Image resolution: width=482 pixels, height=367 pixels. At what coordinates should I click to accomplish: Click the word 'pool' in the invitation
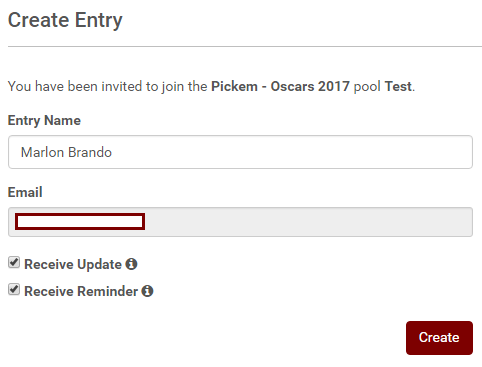(367, 87)
